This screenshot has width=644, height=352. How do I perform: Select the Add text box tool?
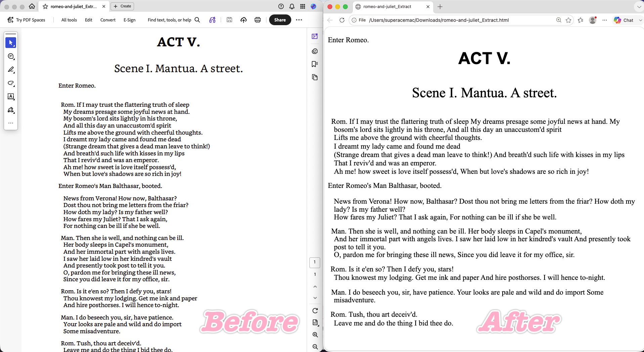click(x=11, y=97)
